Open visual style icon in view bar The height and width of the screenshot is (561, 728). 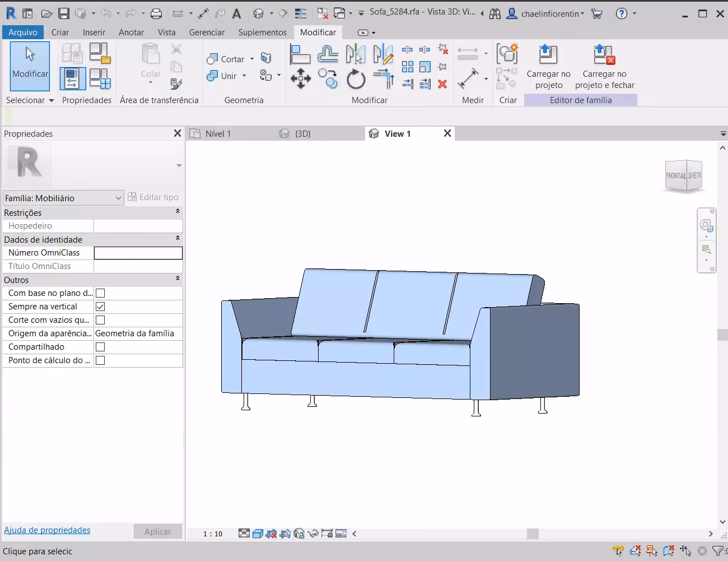pyautogui.click(x=258, y=534)
